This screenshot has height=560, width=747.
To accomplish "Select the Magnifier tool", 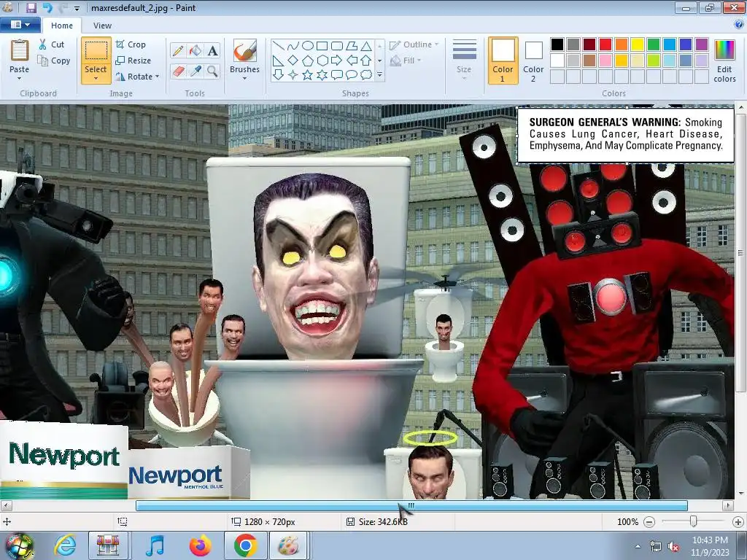I will (x=212, y=71).
